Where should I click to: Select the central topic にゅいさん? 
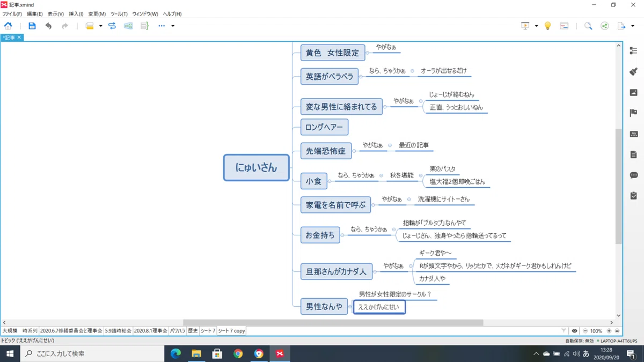pos(257,167)
